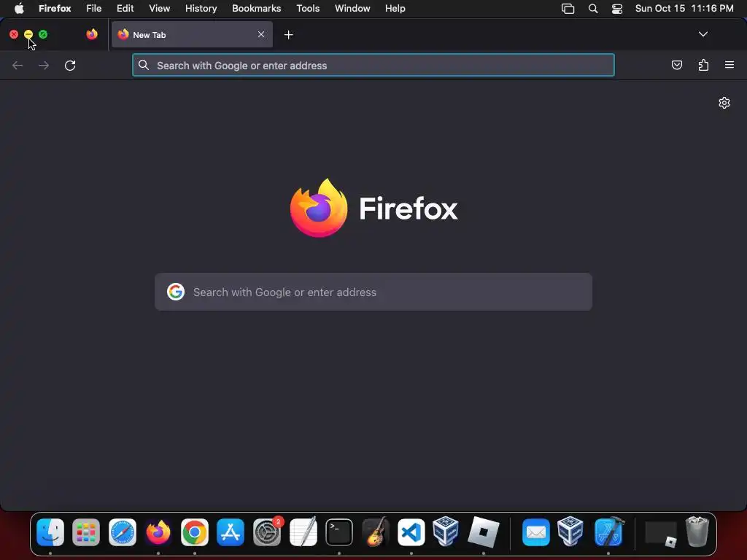Restore the minimized window in the Dock
Viewport: 747px width, 560px height.
661,533
